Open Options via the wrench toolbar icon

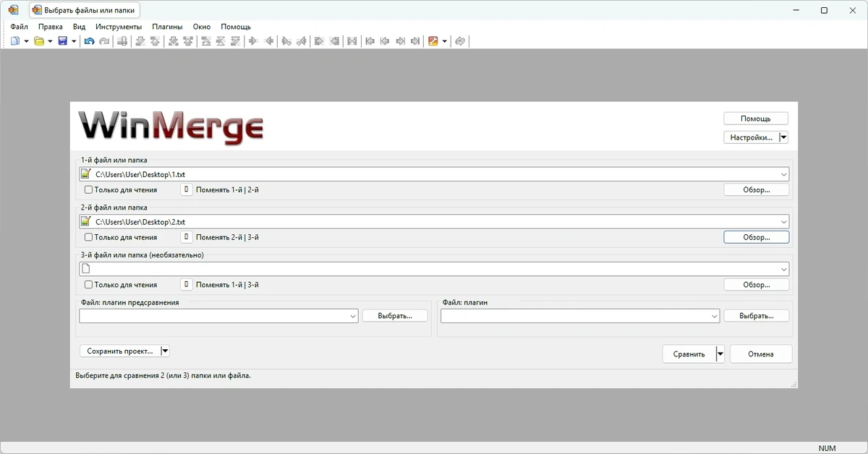coord(433,41)
